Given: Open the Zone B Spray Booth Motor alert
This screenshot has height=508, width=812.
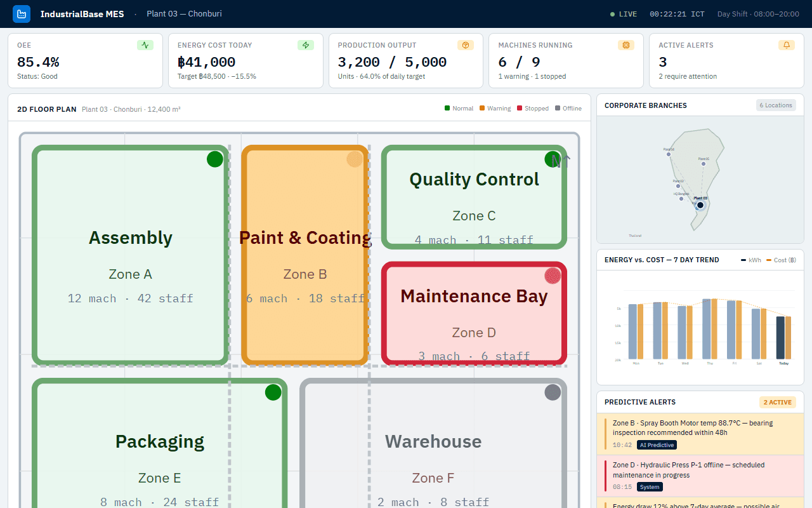Looking at the screenshot, I should [x=700, y=434].
